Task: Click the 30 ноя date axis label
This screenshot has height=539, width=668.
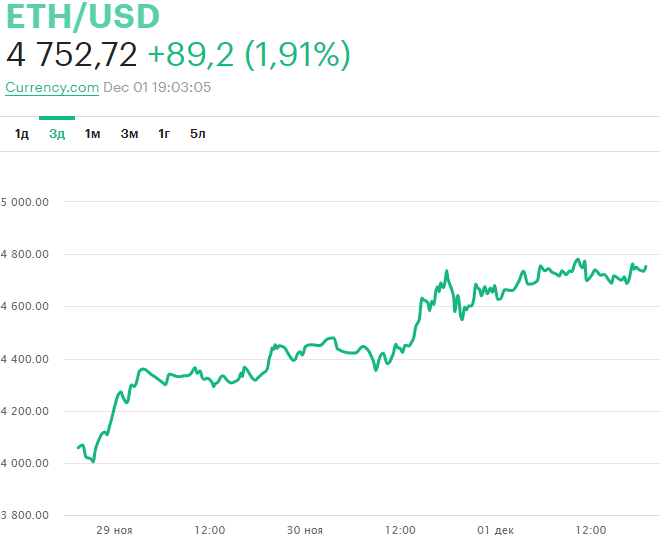Action: pos(304,530)
